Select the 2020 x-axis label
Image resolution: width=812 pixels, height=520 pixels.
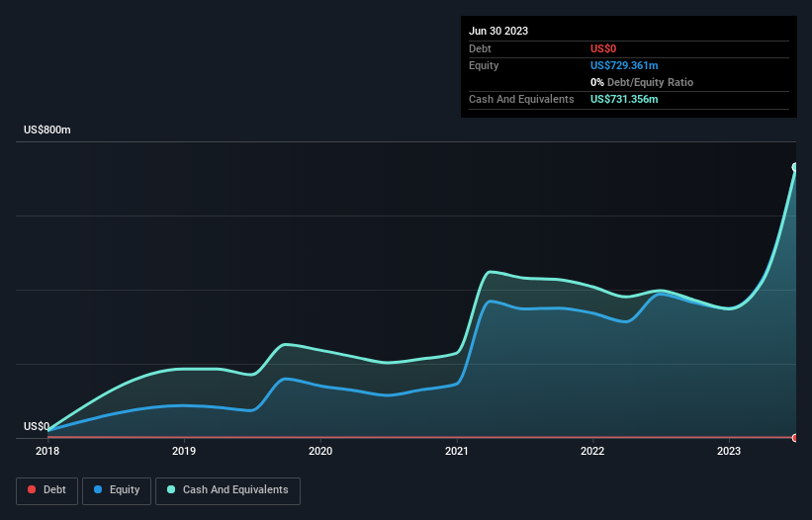point(320,451)
